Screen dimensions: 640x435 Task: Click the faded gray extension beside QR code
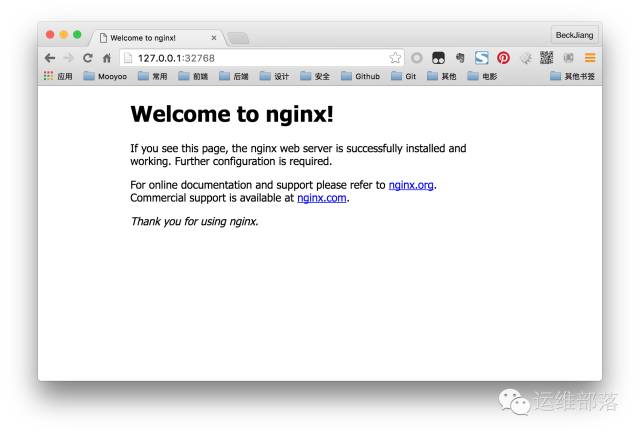(x=568, y=58)
